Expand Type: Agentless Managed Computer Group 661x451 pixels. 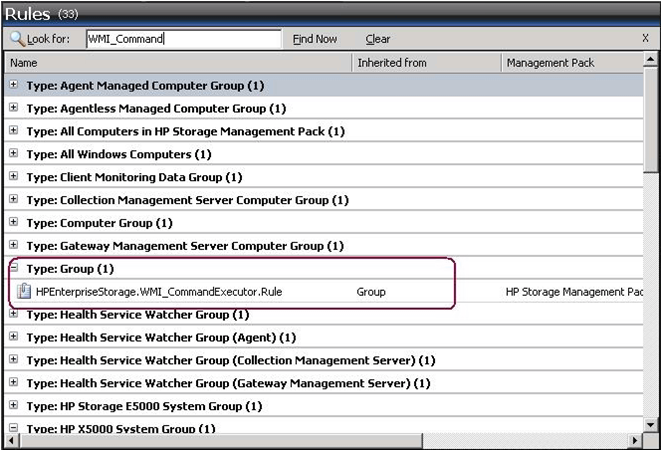point(13,108)
